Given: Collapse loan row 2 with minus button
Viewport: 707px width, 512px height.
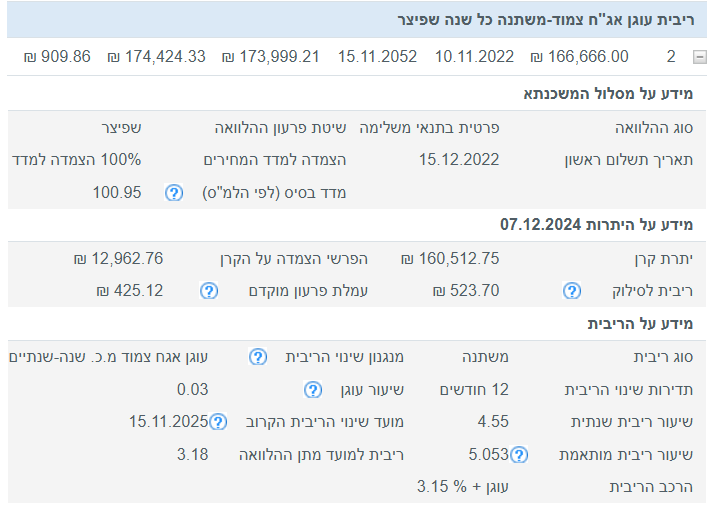Looking at the screenshot, I should [x=697, y=56].
